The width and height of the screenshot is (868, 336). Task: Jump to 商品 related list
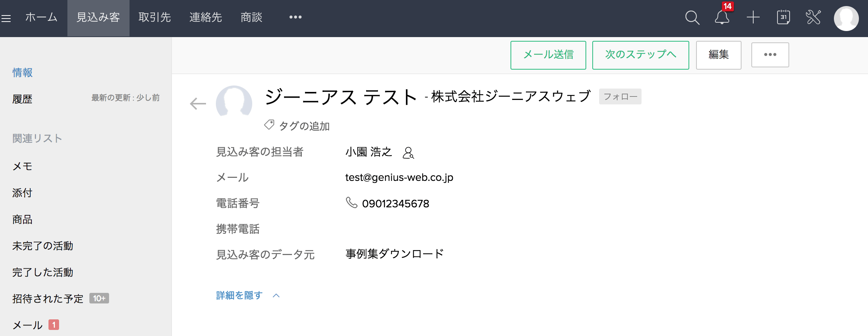(x=22, y=219)
